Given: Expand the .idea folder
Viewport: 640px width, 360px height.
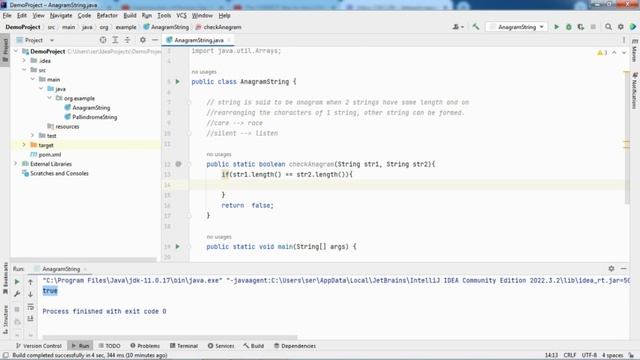Looking at the screenshot, I should pyautogui.click(x=24, y=61).
